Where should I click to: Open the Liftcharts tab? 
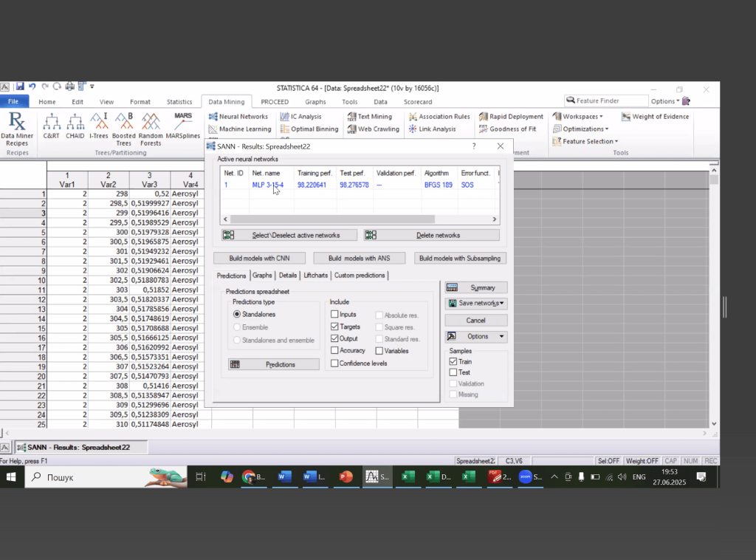316,276
